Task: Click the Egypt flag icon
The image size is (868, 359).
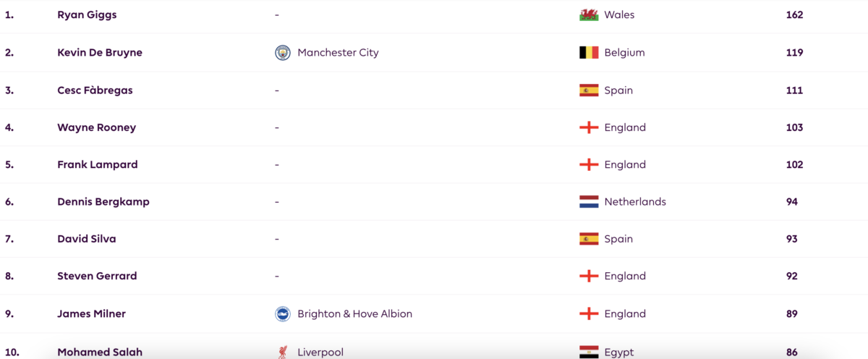Action: click(589, 352)
